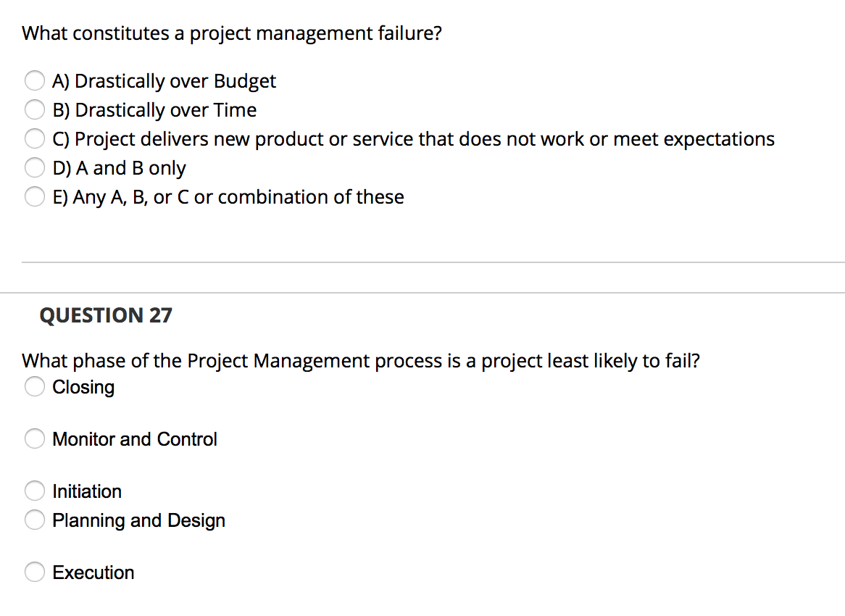
Task: Click the Execution answer label
Action: (93, 572)
